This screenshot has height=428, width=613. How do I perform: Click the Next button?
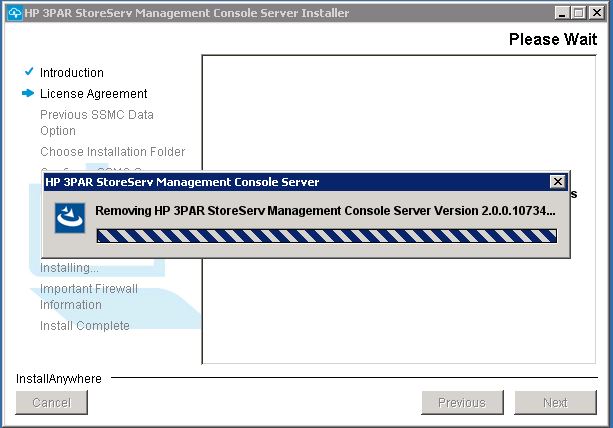point(555,402)
